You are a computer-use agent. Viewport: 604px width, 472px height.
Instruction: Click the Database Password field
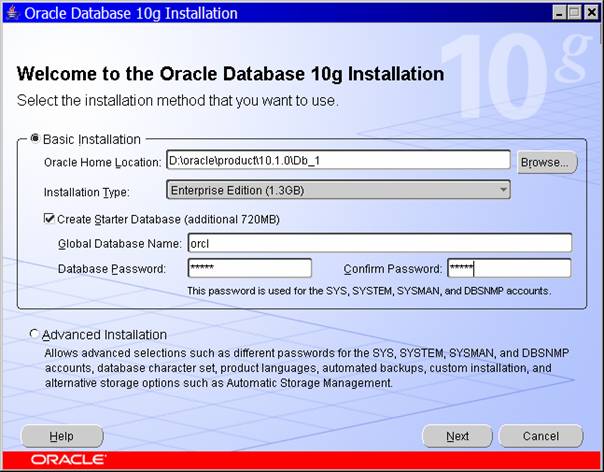tap(249, 268)
